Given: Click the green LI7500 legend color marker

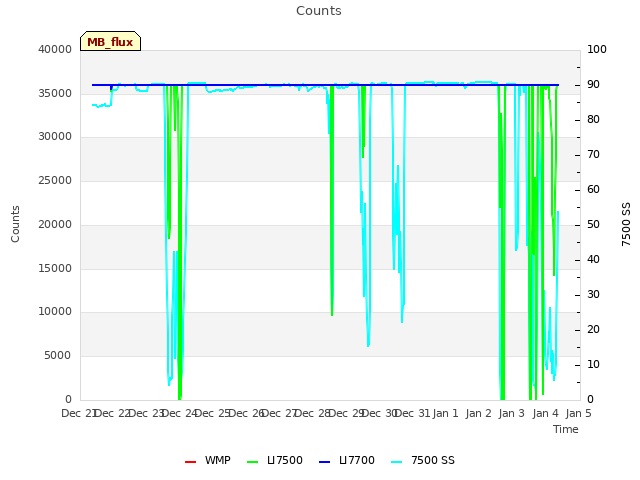Looking at the screenshot, I should tap(253, 462).
